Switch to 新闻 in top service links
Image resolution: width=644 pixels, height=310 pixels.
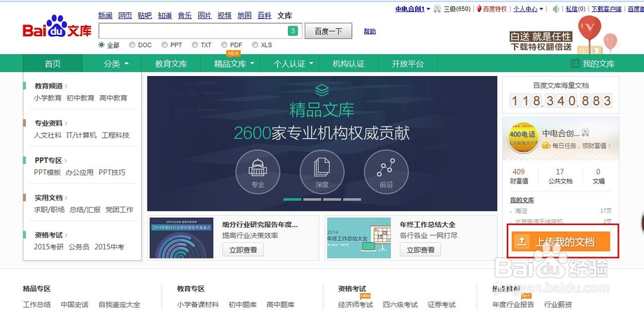[105, 15]
